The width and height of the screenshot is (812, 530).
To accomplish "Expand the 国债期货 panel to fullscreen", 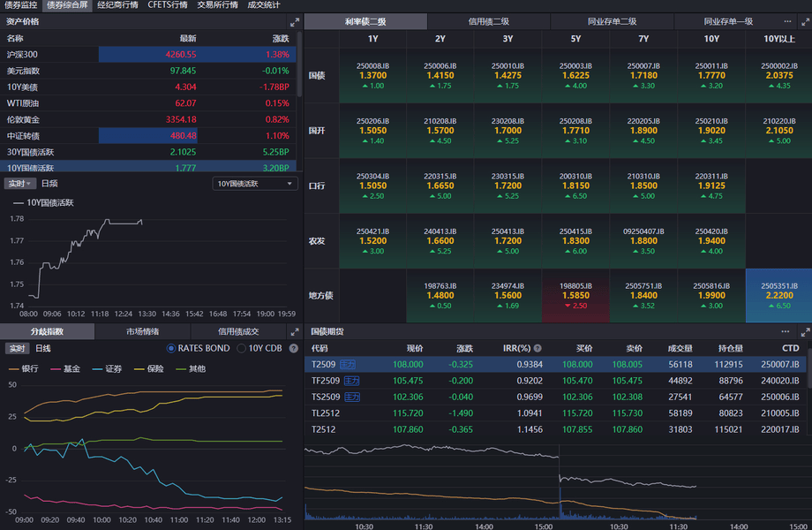I will (x=804, y=332).
